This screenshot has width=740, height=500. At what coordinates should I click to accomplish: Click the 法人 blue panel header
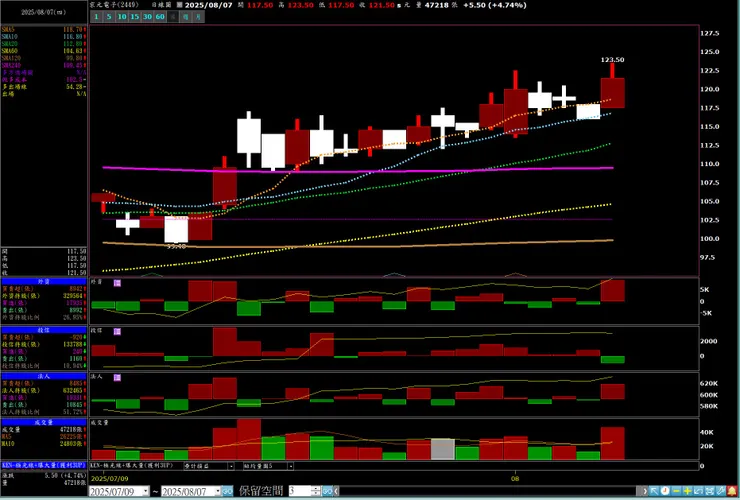point(44,376)
